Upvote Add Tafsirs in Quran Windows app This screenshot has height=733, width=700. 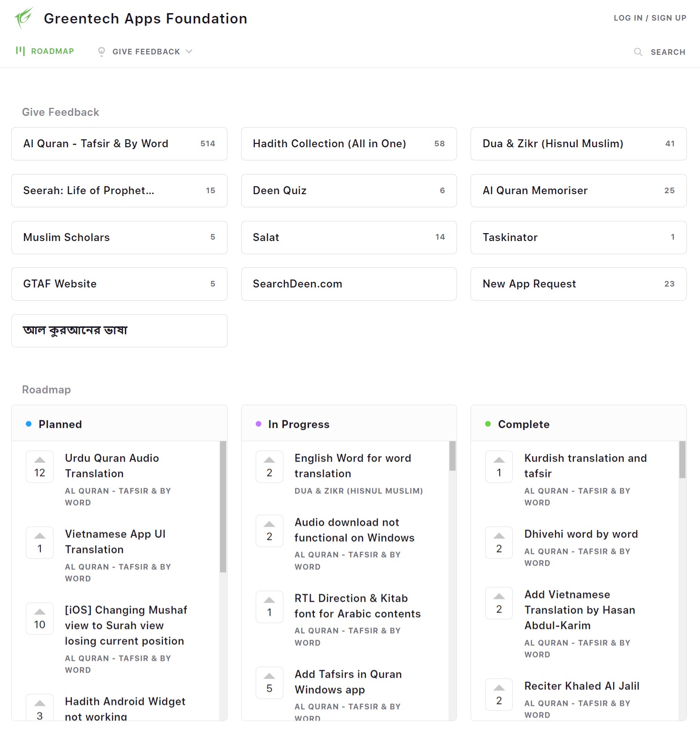[x=269, y=683]
